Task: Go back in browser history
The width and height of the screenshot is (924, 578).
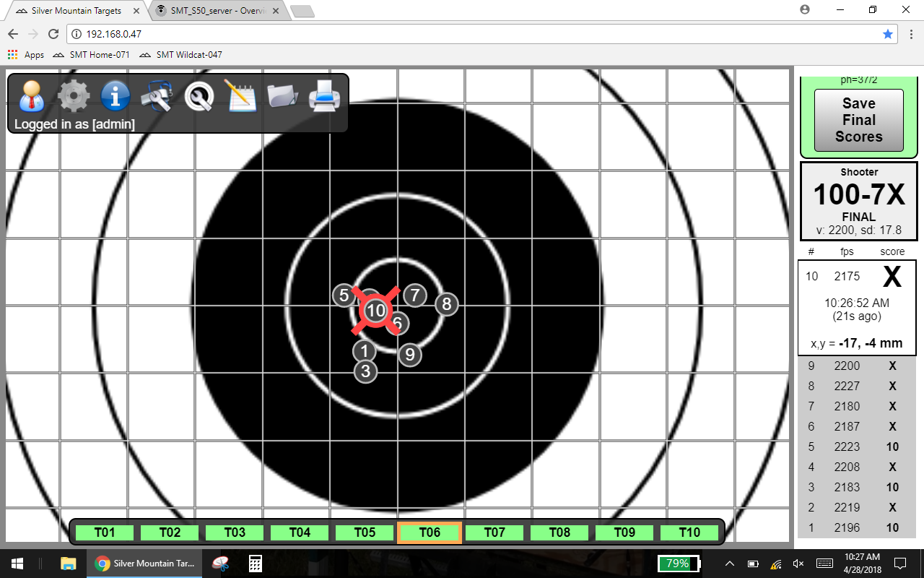Action: click(x=12, y=34)
